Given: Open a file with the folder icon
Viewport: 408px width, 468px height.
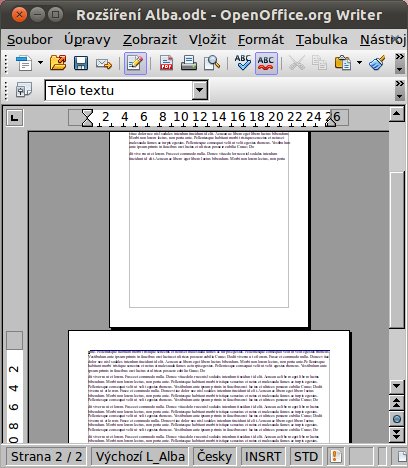Looking at the screenshot, I should coord(58,63).
